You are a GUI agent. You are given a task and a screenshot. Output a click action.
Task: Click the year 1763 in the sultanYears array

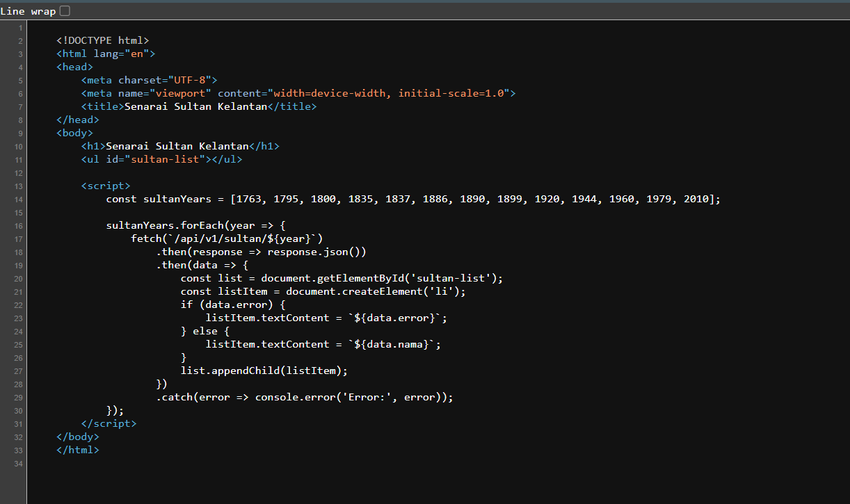(248, 200)
